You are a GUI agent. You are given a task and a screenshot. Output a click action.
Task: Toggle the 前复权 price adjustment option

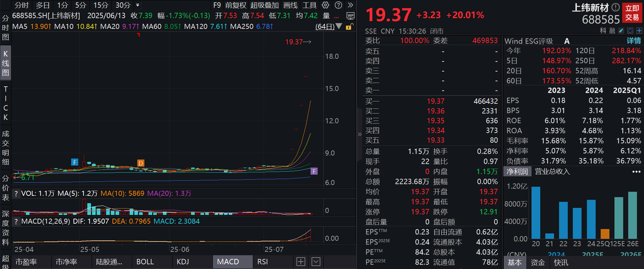236,5
